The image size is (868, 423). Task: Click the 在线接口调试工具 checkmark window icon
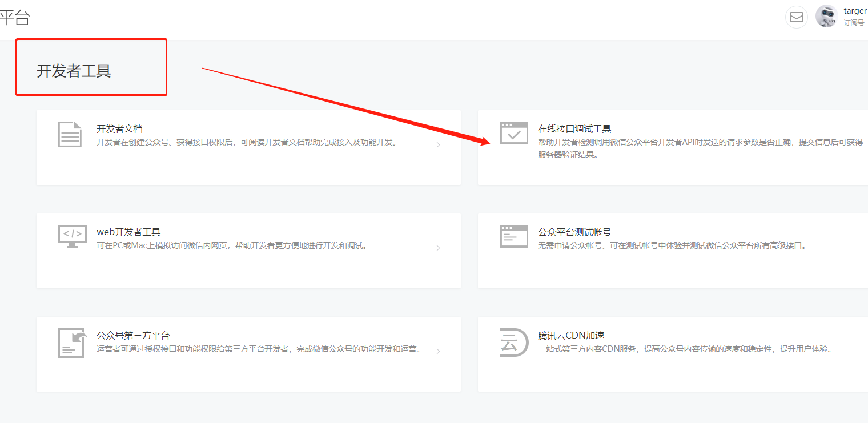coord(514,133)
